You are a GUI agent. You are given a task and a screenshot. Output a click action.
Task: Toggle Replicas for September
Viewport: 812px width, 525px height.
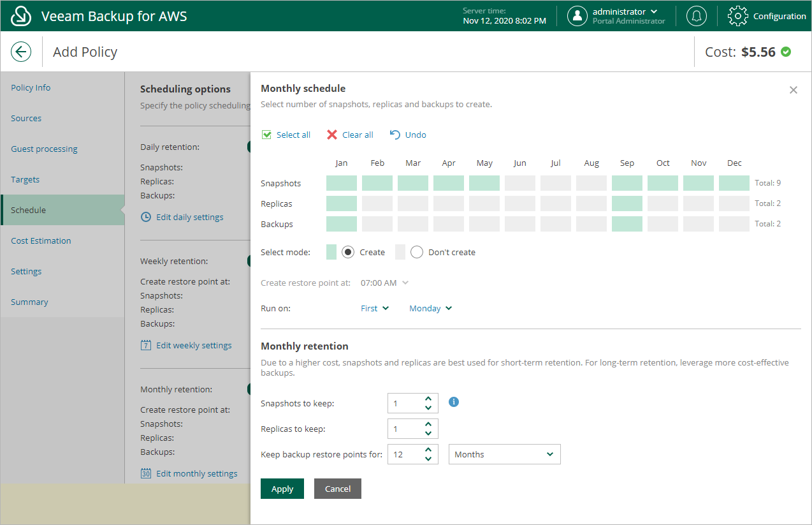(x=627, y=203)
